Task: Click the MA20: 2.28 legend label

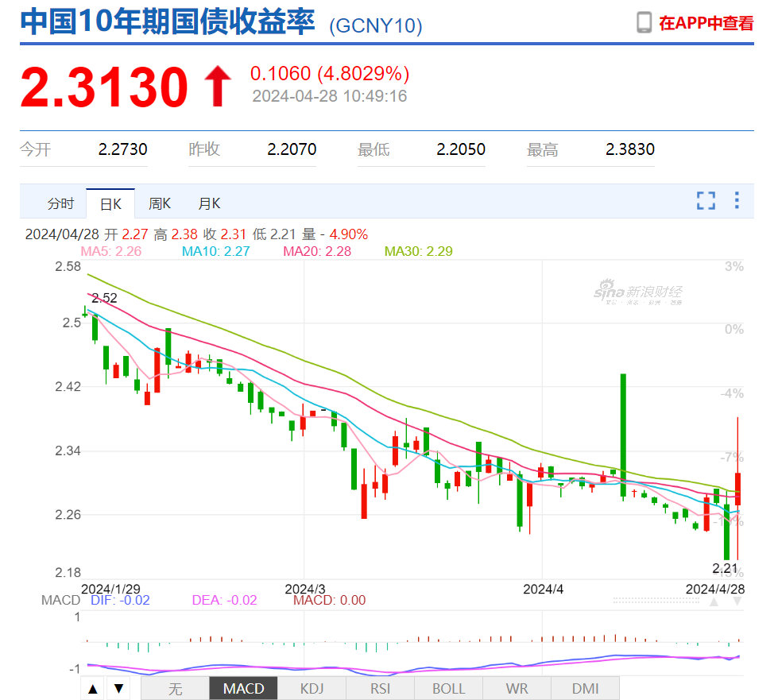Action: point(317,251)
